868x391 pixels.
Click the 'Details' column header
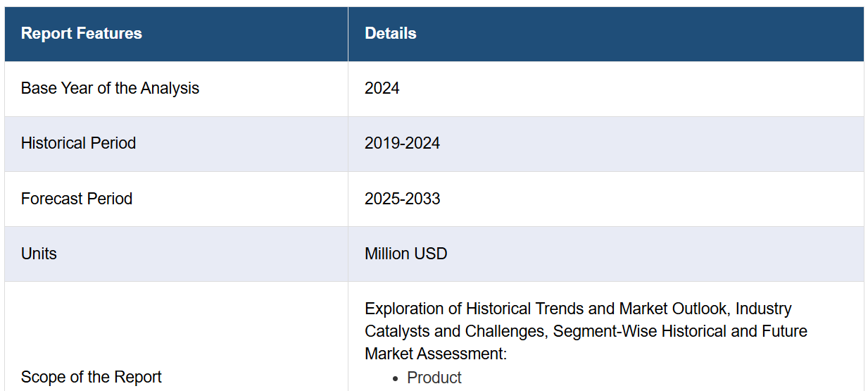click(x=605, y=34)
